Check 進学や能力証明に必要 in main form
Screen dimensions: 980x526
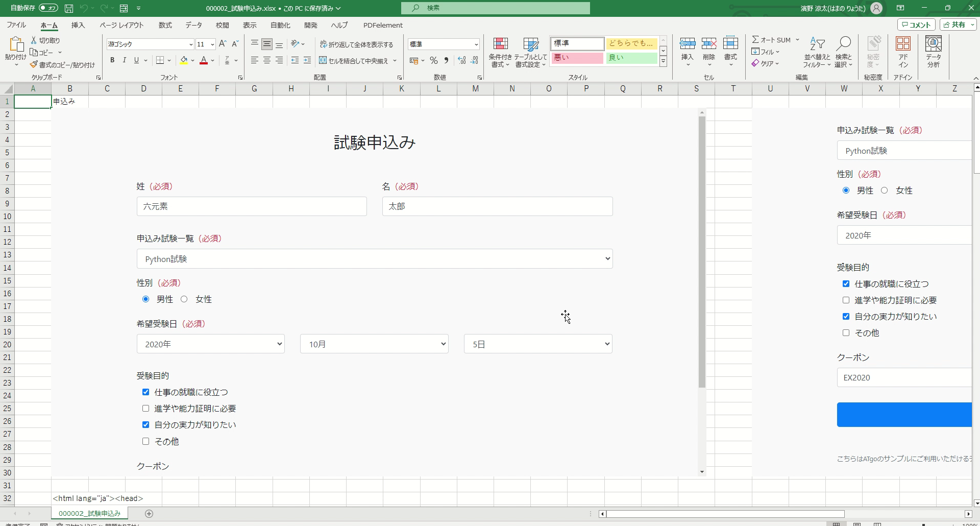click(146, 409)
